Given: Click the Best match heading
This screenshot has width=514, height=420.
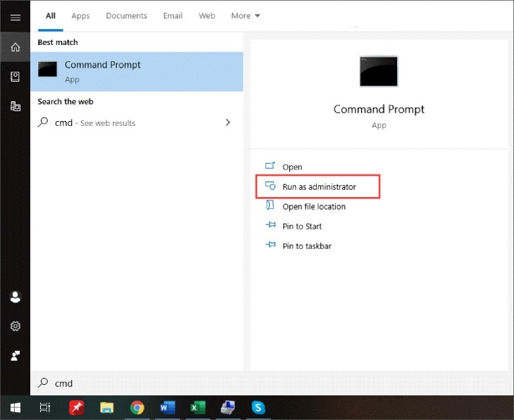Looking at the screenshot, I should click(x=58, y=42).
